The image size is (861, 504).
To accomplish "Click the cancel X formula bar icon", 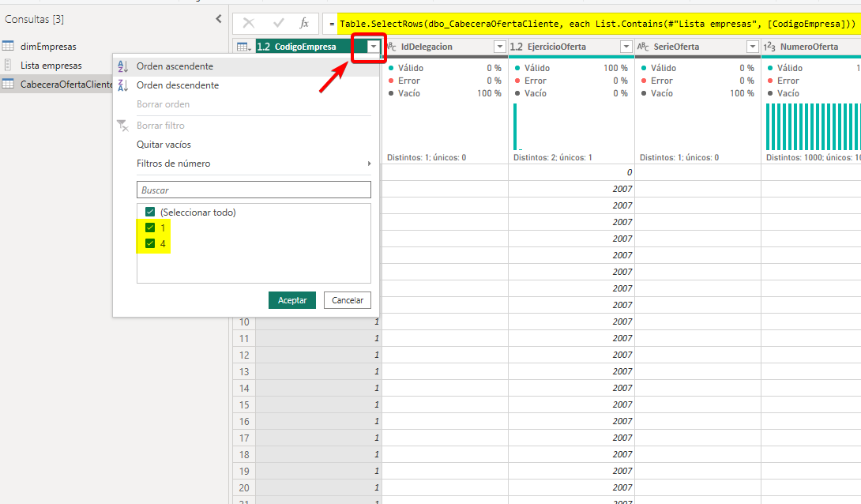I will coord(249,24).
